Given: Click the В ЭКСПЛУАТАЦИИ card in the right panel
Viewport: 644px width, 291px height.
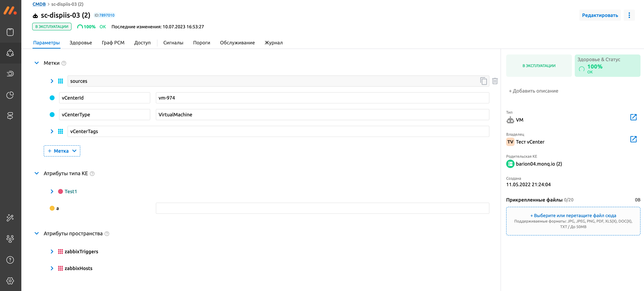Looking at the screenshot, I should (539, 66).
